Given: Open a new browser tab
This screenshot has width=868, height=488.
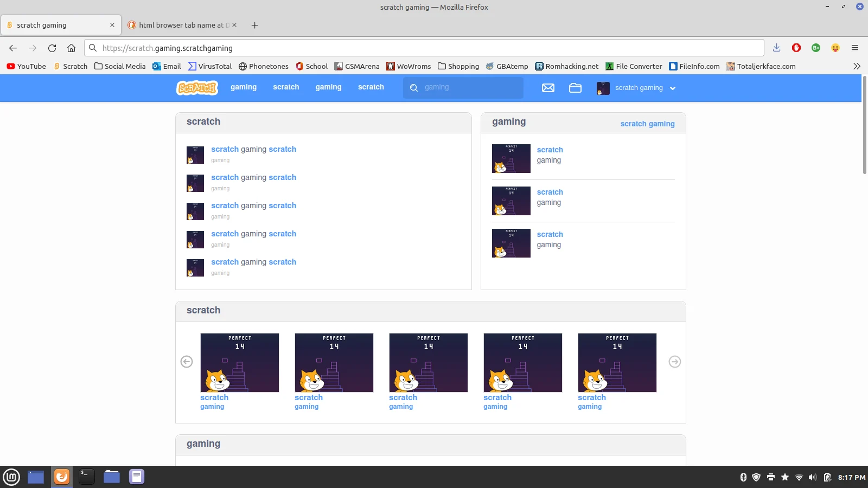Looking at the screenshot, I should (254, 25).
